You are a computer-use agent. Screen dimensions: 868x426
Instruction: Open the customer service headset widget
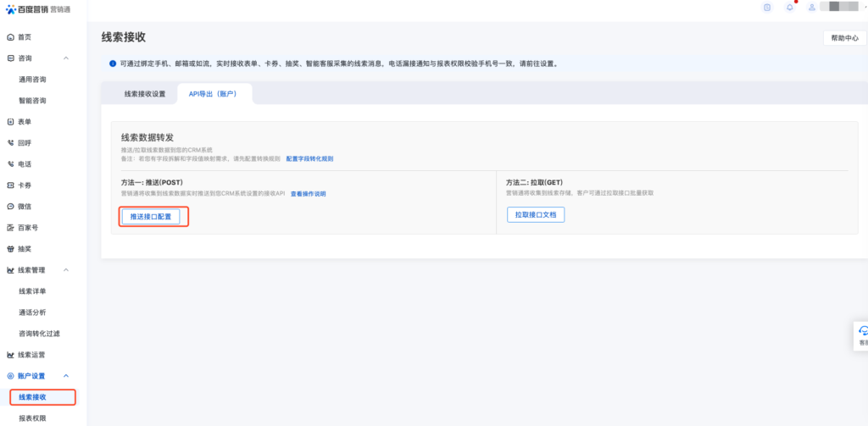(863, 333)
